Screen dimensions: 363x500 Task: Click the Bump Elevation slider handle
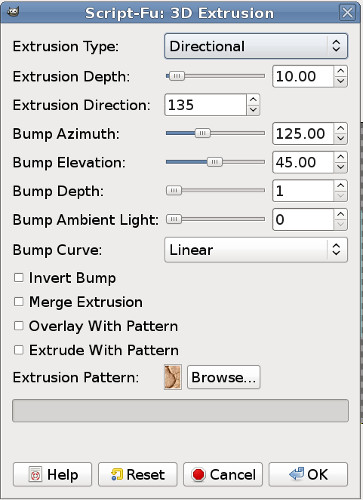(x=215, y=162)
